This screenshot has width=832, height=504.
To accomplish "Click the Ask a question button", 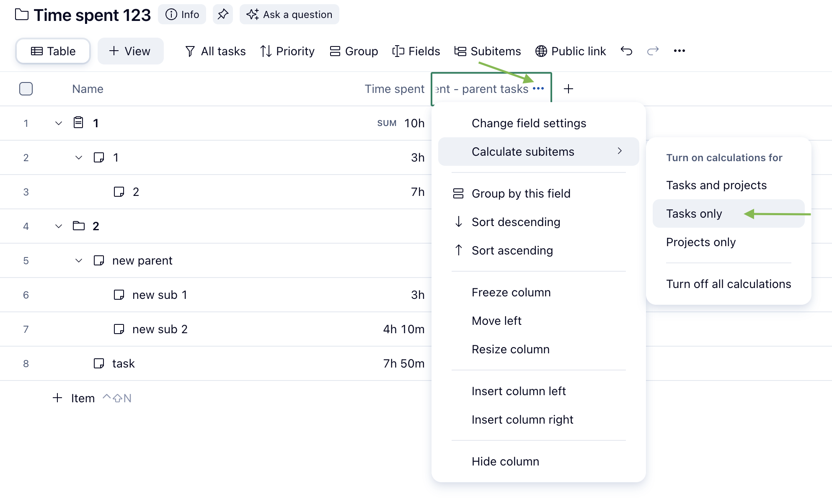I will [289, 14].
